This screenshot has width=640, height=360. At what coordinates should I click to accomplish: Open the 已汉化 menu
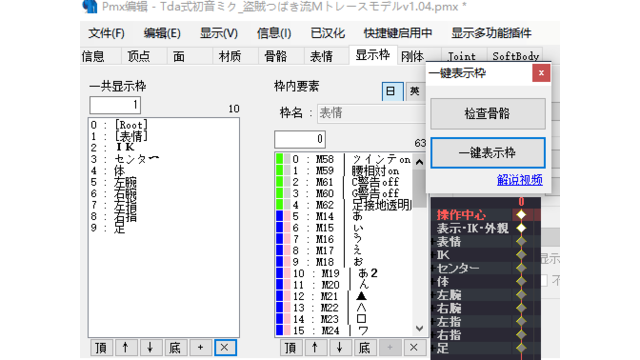327,33
